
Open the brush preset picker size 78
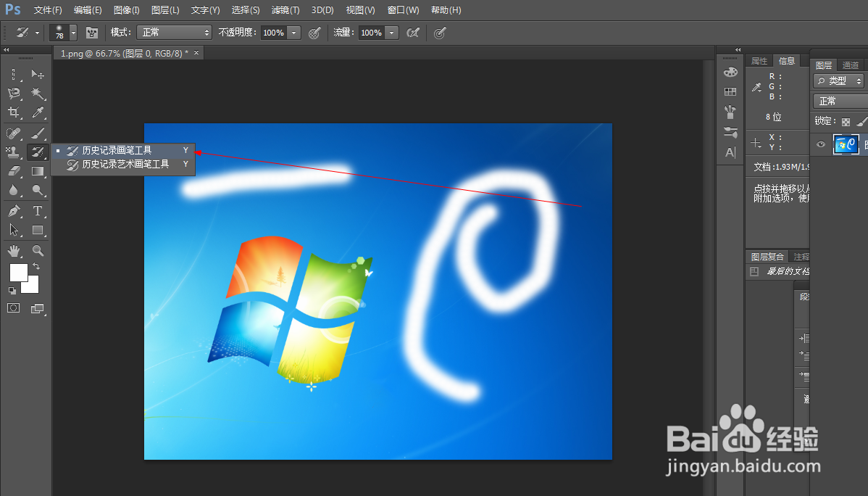coord(62,33)
